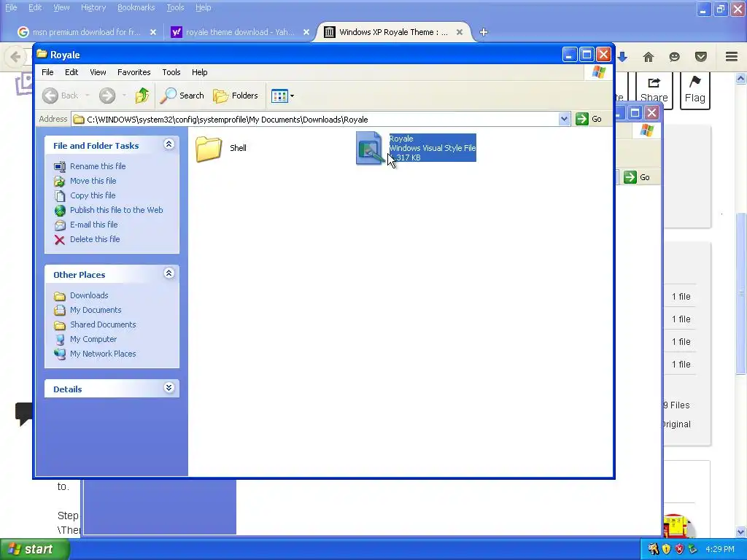Maximize the background Explorer window
The image size is (747, 560).
point(635,113)
